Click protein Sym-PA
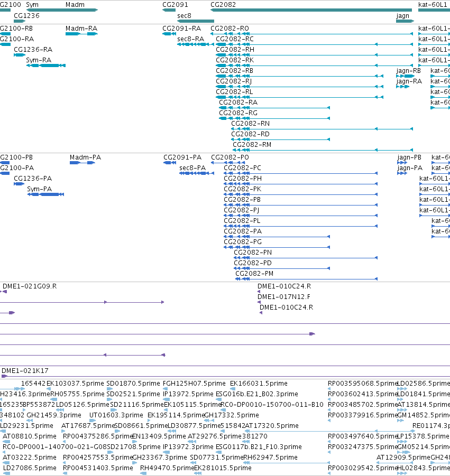450x476 pixels. pos(40,189)
